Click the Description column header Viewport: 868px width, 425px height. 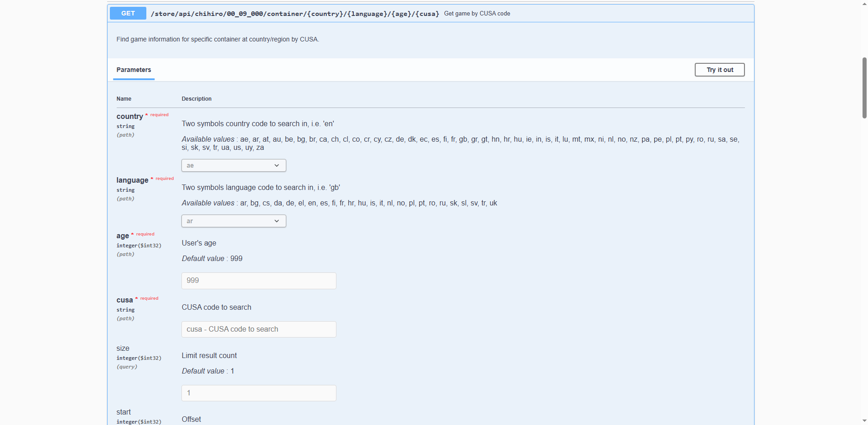tap(196, 99)
